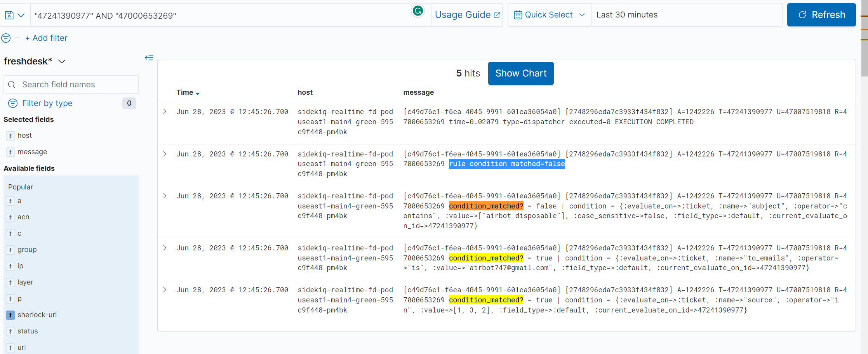Click the Last 30 minutes time range

627,15
